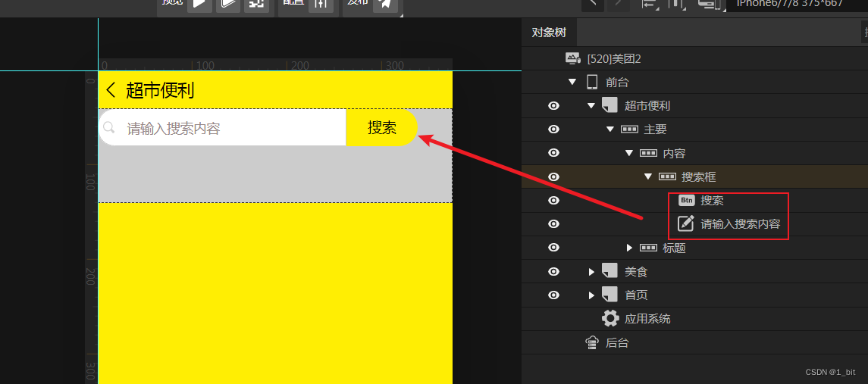
Task: Click the magnifier icon in the search box
Action: 109,128
